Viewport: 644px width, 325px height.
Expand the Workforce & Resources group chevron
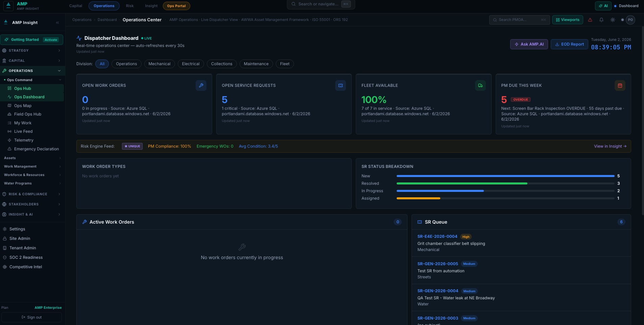click(x=60, y=175)
